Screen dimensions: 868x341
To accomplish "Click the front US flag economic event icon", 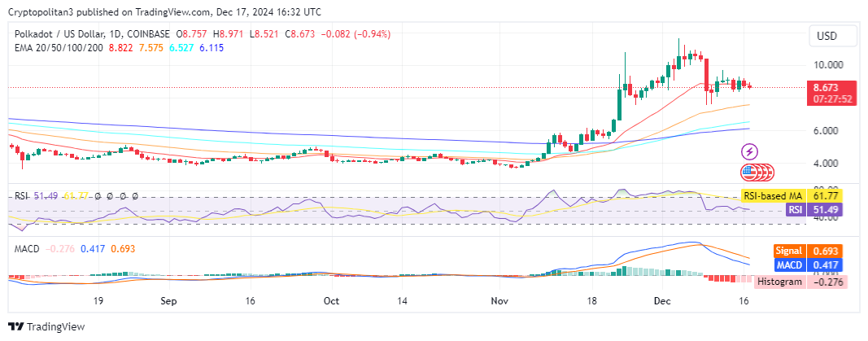I will [x=748, y=173].
